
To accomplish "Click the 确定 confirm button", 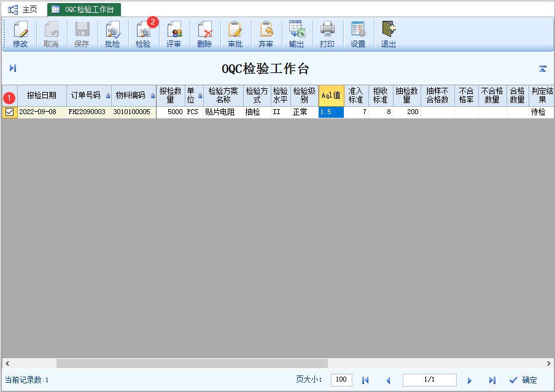I will (523, 380).
